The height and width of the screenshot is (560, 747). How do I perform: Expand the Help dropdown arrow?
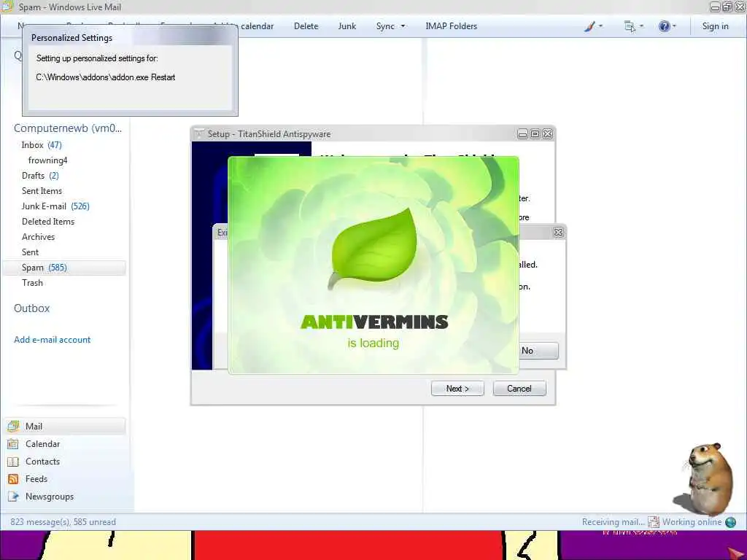(x=674, y=26)
